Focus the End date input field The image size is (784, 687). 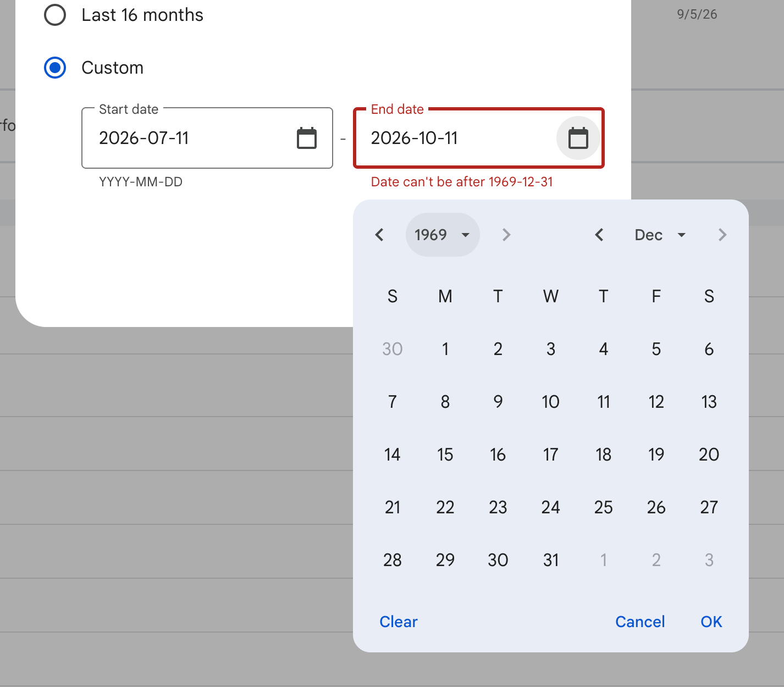click(x=479, y=138)
